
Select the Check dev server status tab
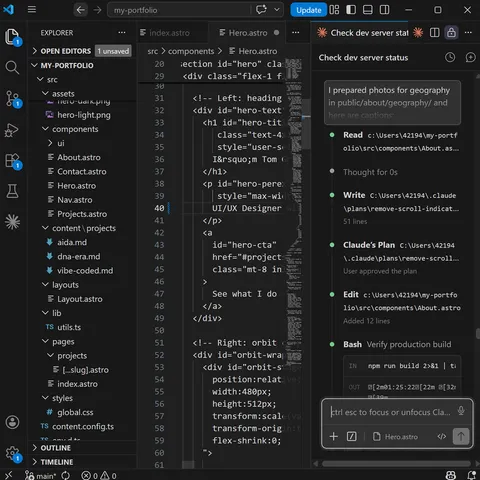pyautogui.click(x=363, y=33)
